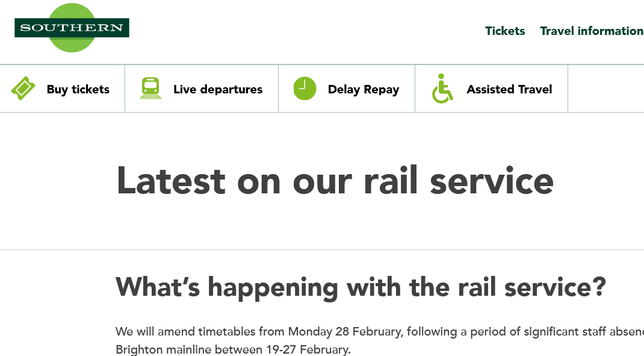This screenshot has height=356, width=644.
Task: Click the train icon for live departures
Action: pyautogui.click(x=150, y=88)
